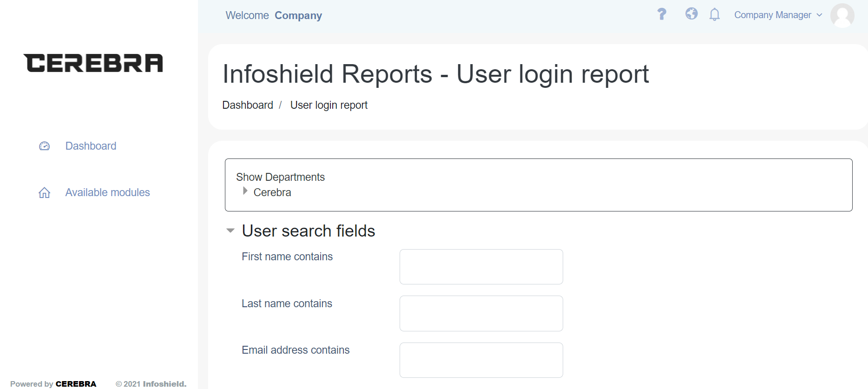Collapse the User search fields section
Viewport: 868px width, 389px height.
click(x=230, y=231)
